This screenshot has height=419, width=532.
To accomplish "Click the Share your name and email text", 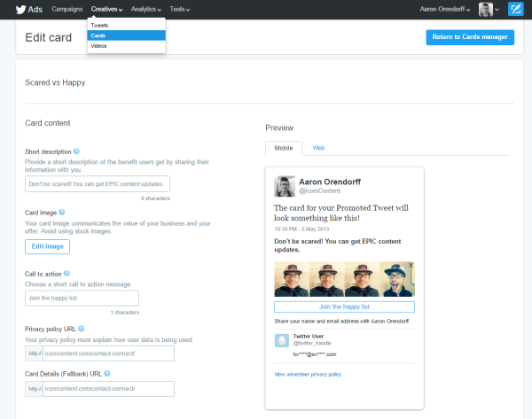I will tap(341, 321).
